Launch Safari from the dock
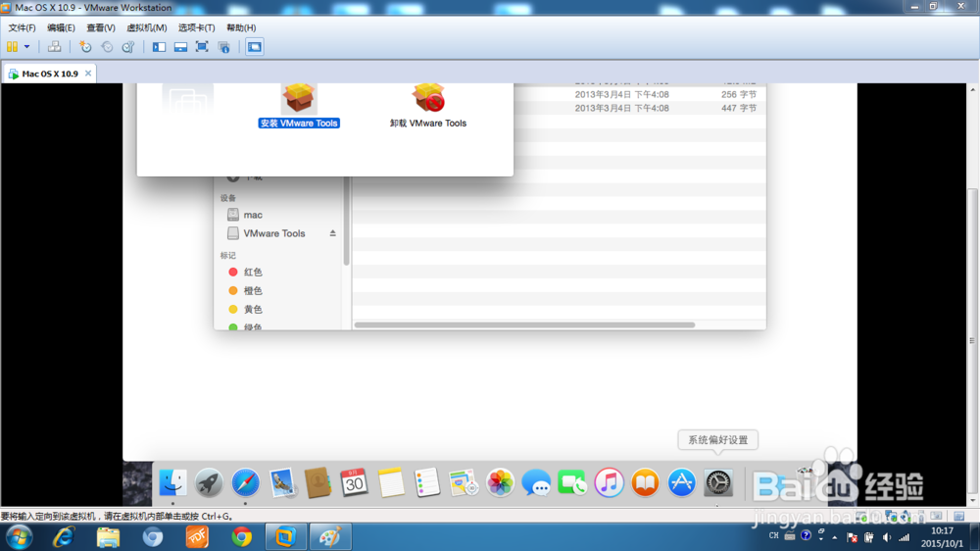 coord(245,482)
